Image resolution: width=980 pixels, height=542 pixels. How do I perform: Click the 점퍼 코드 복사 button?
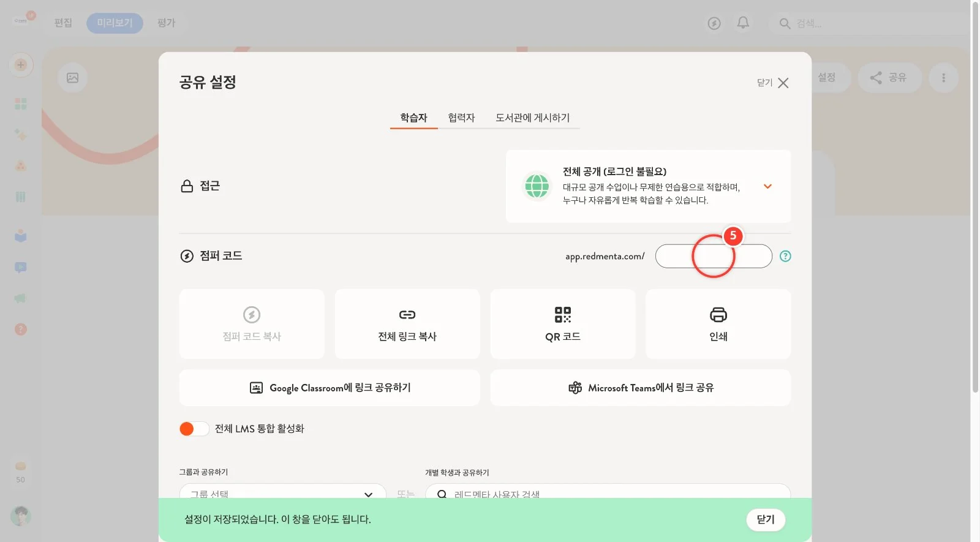[252, 324]
